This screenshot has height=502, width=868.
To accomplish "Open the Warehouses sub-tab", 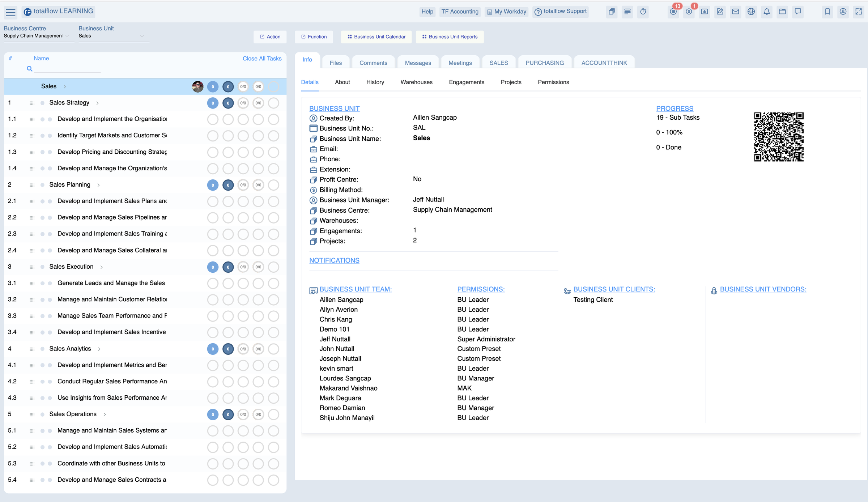I will click(x=416, y=82).
